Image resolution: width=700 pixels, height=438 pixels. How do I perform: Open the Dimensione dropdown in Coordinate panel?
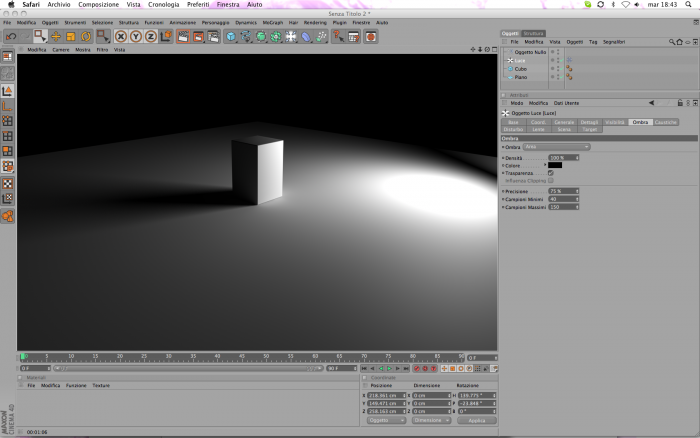(x=431, y=420)
